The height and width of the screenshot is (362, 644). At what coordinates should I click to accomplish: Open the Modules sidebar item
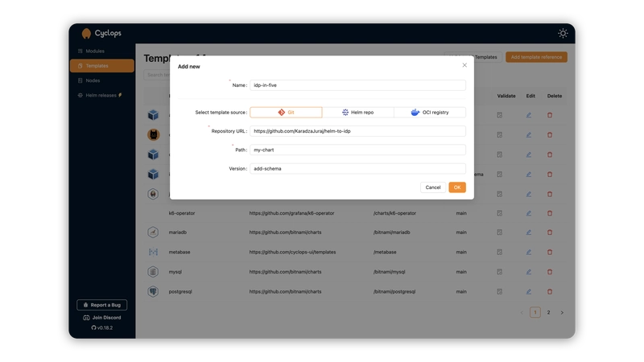coord(95,51)
